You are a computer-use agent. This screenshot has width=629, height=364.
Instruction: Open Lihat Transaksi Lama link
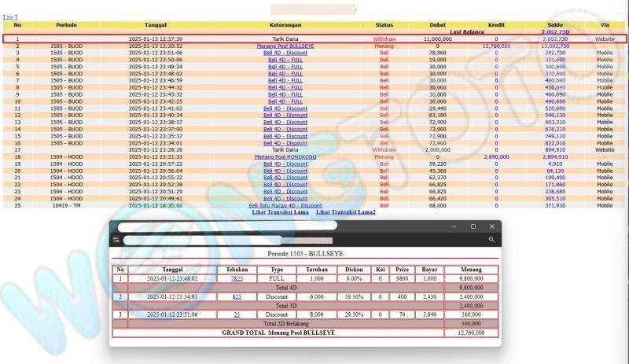tap(278, 212)
